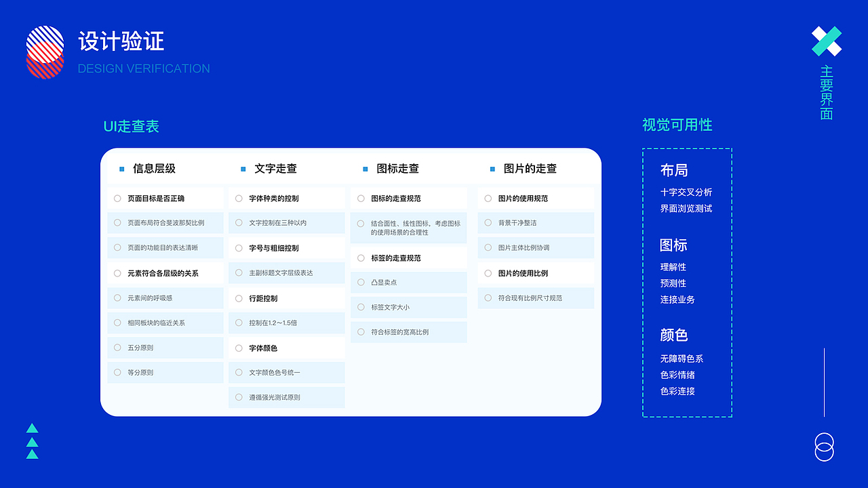868x488 pixels.
Task: Open the UI走查表 heading
Action: pos(130,126)
